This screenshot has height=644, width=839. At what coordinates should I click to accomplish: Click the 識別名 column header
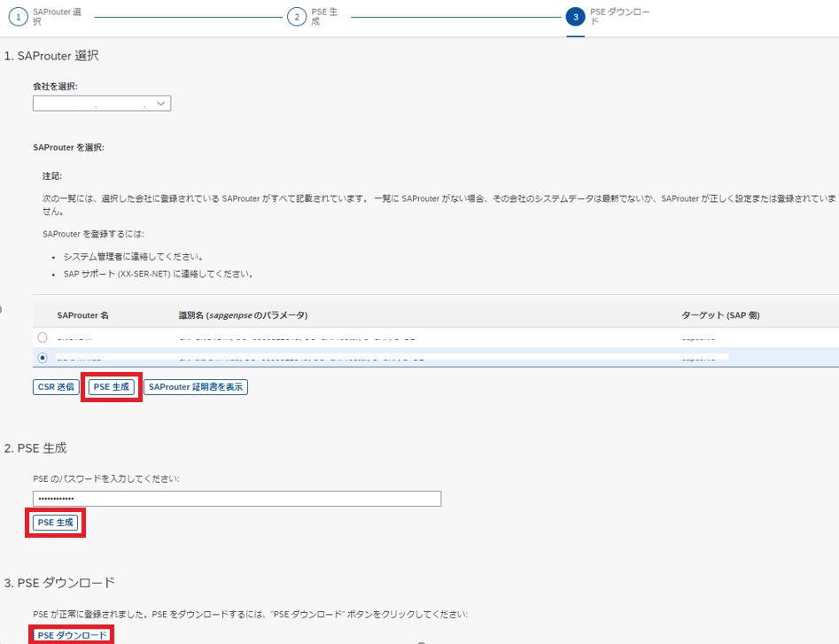tap(243, 315)
